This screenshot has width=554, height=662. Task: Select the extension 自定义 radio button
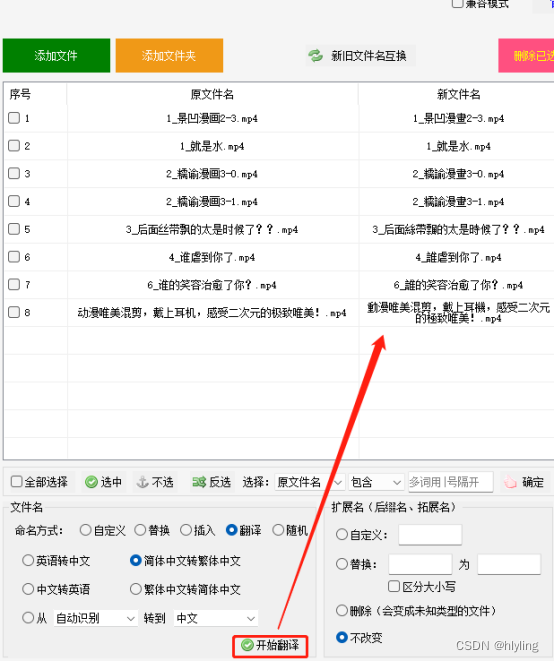[x=342, y=535]
